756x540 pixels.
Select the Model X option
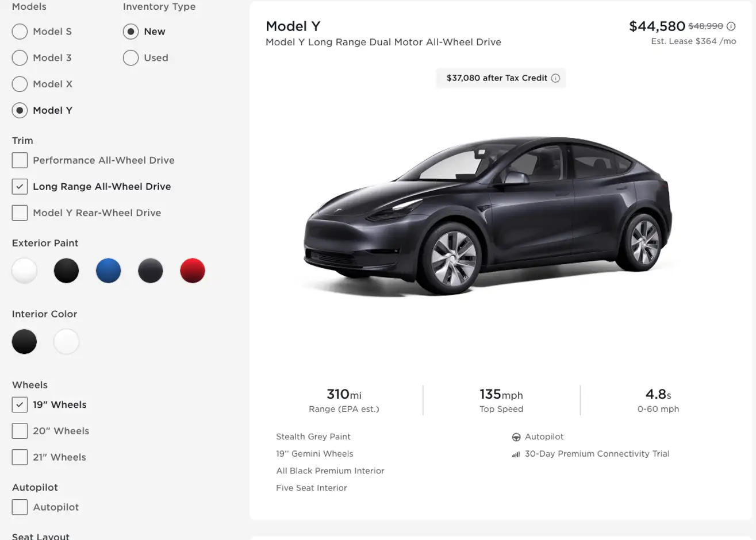click(x=20, y=84)
